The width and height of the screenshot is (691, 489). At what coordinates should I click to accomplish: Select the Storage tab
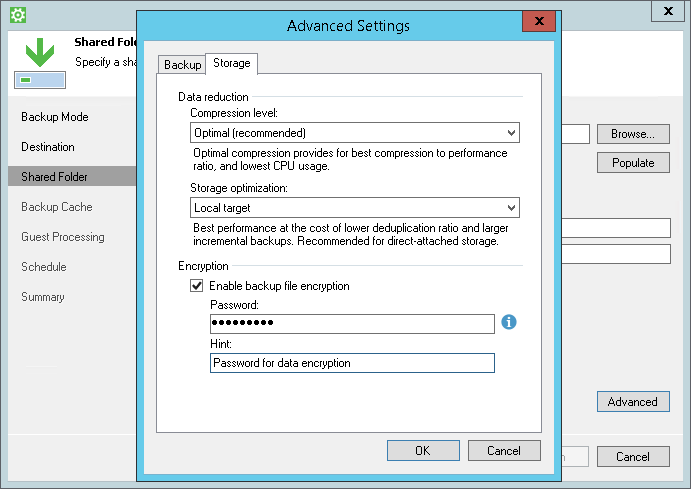coord(232,63)
